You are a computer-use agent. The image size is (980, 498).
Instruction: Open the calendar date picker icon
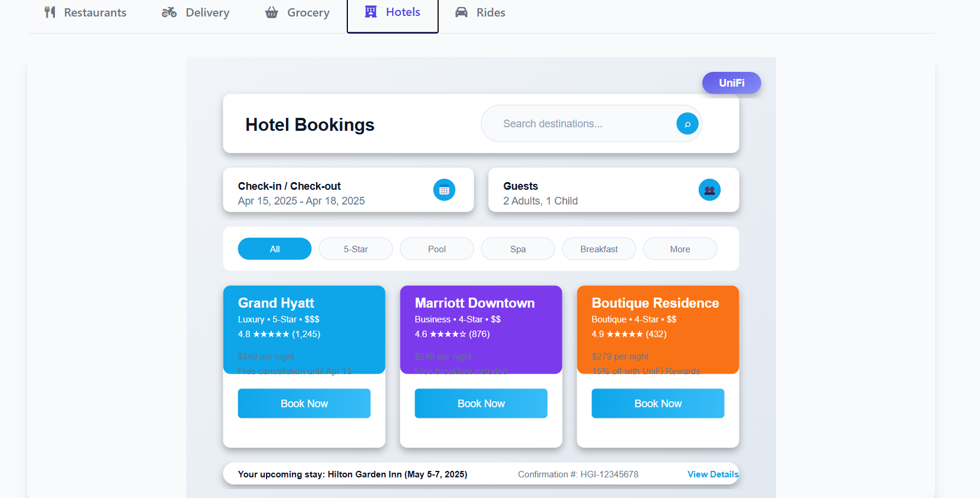pyautogui.click(x=444, y=190)
